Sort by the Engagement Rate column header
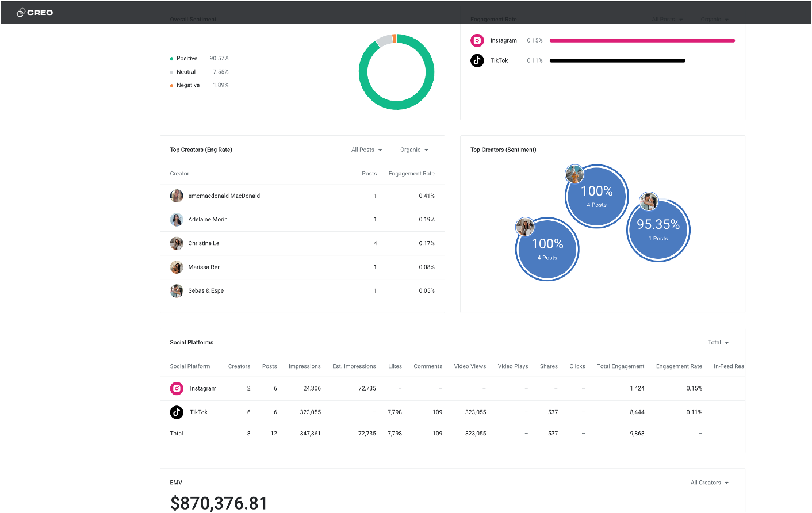 click(x=411, y=173)
